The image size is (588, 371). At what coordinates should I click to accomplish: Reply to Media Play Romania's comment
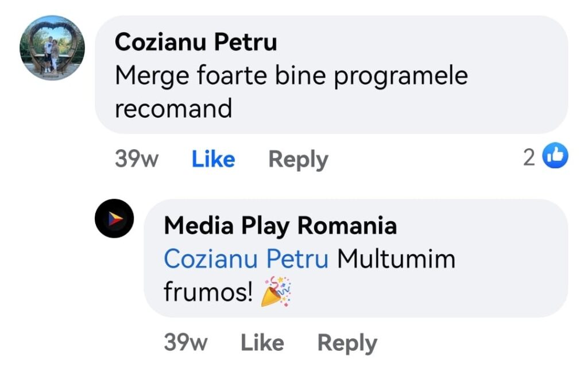click(x=347, y=343)
